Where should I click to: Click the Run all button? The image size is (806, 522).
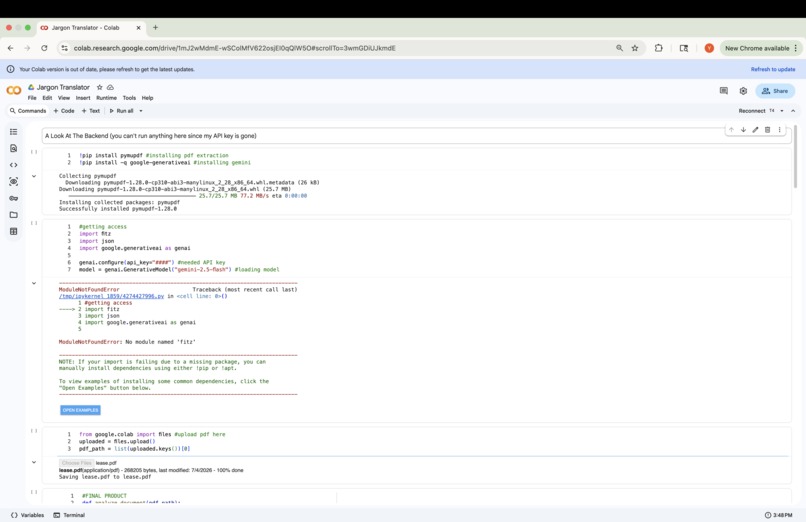pyautogui.click(x=121, y=110)
